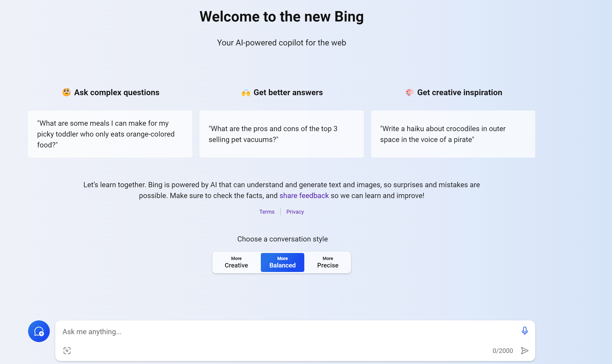The width and height of the screenshot is (612, 364).
Task: Click the thinking face emoji icon
Action: click(x=66, y=92)
